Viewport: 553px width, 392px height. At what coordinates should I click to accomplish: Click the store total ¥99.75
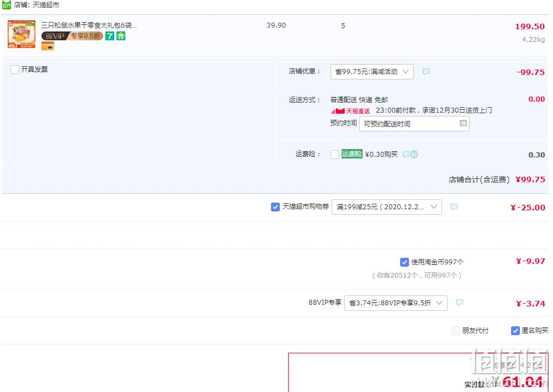pyautogui.click(x=530, y=179)
